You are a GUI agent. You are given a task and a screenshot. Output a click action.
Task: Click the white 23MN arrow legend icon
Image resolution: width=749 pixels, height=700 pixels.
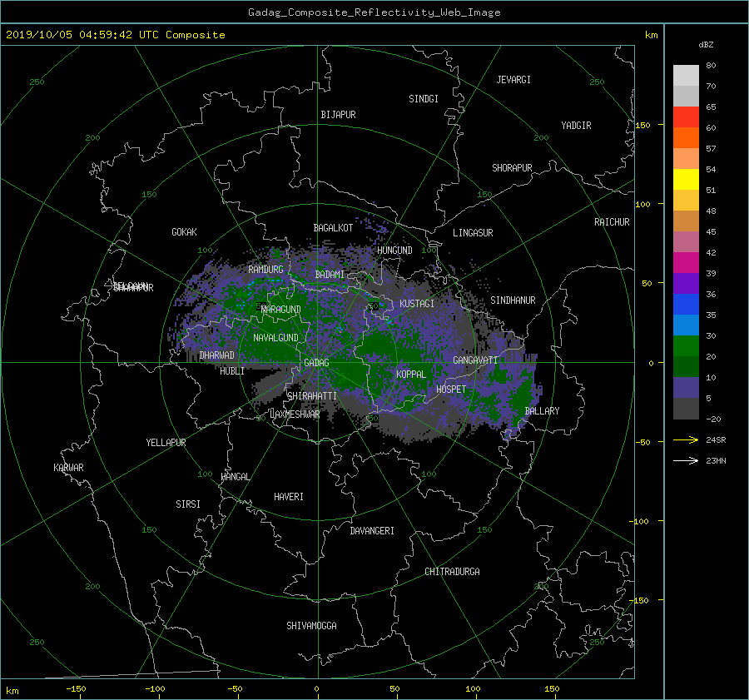click(x=686, y=460)
